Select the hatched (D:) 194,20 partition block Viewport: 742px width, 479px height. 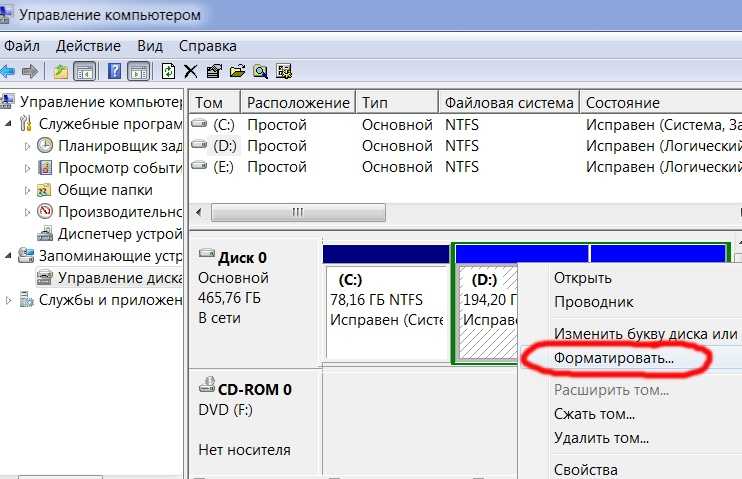[487, 312]
